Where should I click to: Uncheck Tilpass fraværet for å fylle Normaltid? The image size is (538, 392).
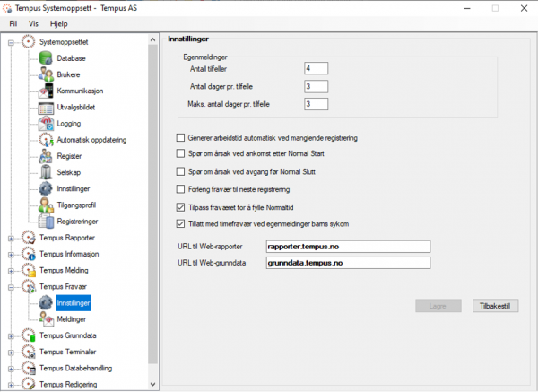180,207
